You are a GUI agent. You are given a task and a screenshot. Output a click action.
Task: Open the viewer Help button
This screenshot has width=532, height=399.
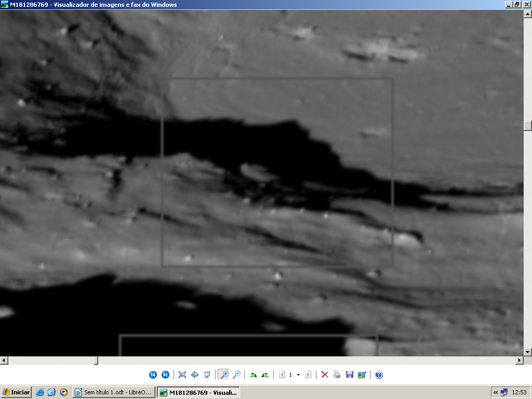pyautogui.click(x=379, y=375)
